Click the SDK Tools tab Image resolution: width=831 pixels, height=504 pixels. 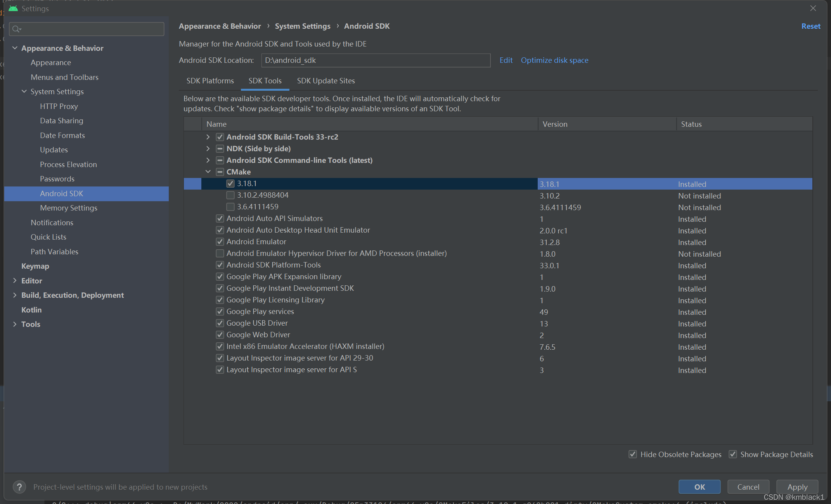tap(265, 81)
